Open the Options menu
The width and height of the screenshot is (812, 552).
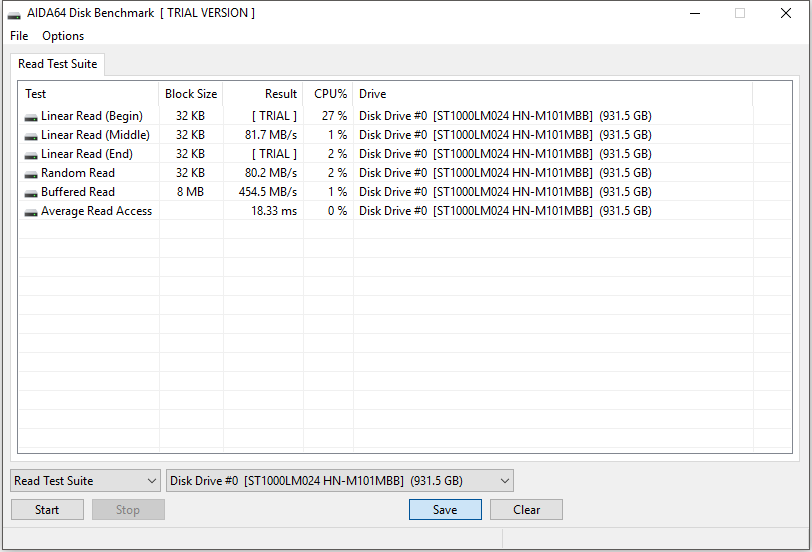tap(63, 36)
